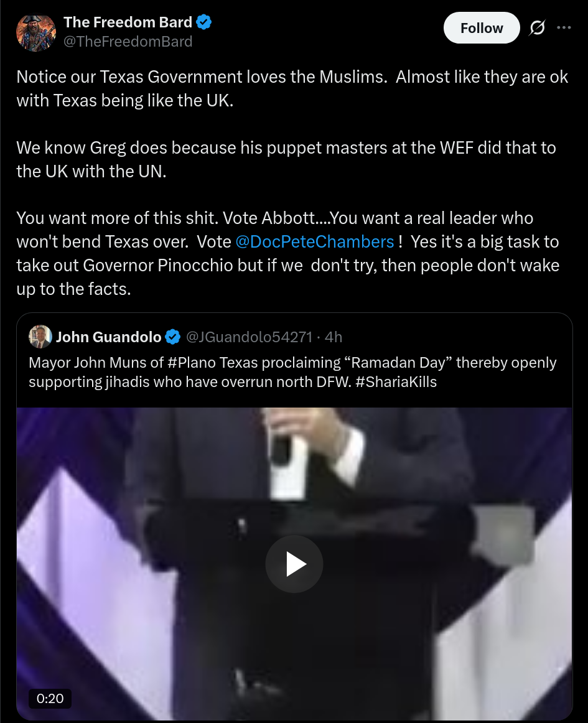Viewport: 588px width, 723px height.
Task: Open The Freedom Bard display name
Action: point(128,22)
